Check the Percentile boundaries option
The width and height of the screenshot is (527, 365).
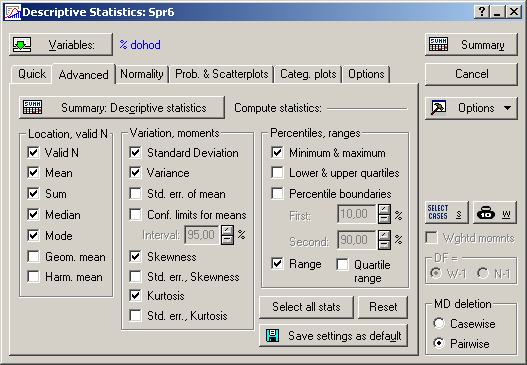pos(277,194)
